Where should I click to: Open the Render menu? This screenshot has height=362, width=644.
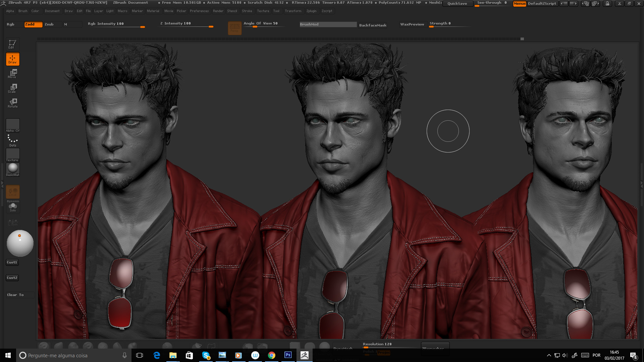218,11
